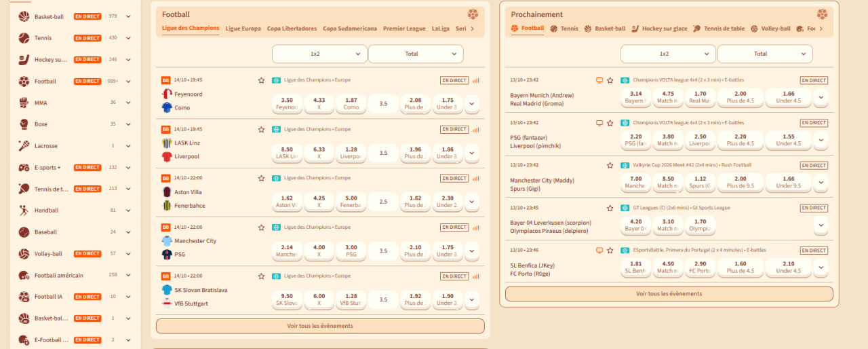Click the MMA glove icon
The height and width of the screenshot is (349, 868).
pos(24,103)
